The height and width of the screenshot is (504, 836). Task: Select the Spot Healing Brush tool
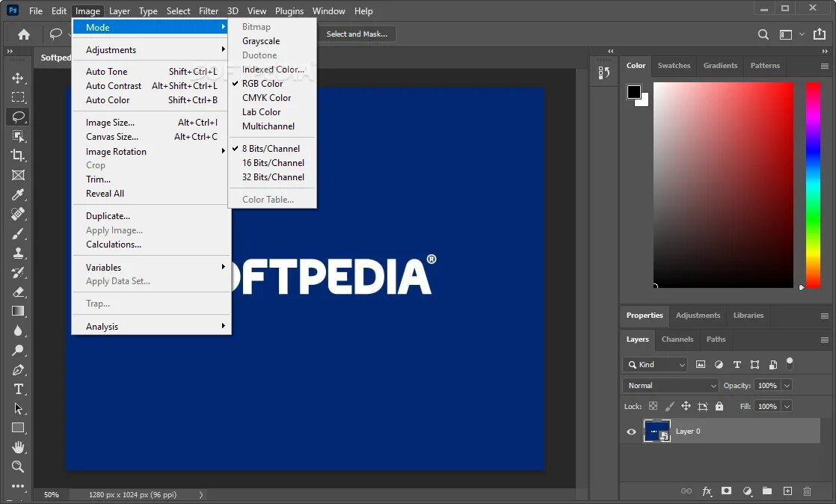18,214
